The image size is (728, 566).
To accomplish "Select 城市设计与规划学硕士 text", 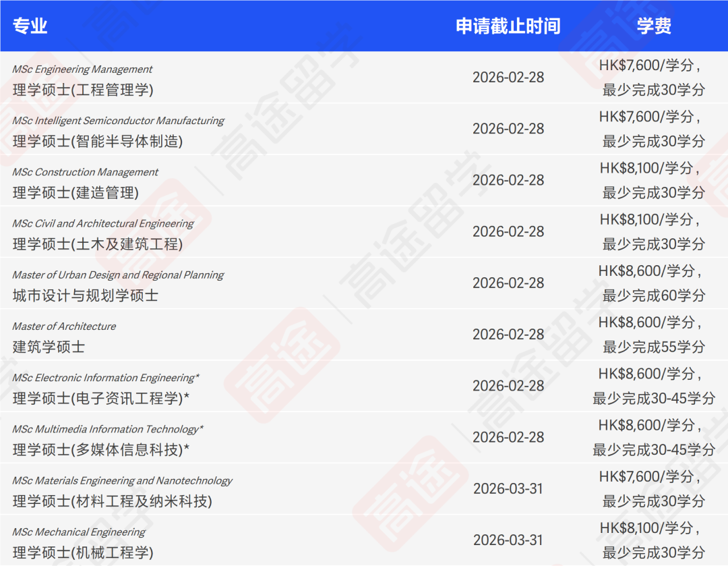I will click(x=86, y=295).
